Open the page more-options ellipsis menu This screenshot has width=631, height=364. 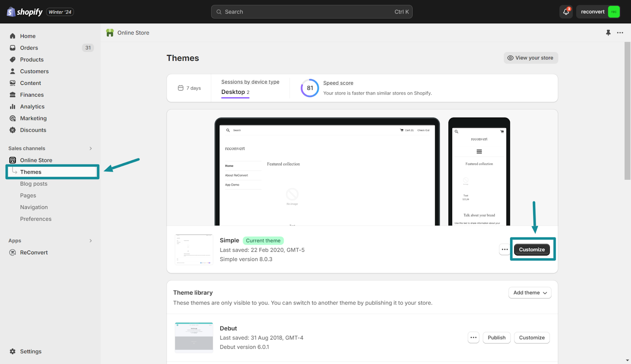(620, 33)
